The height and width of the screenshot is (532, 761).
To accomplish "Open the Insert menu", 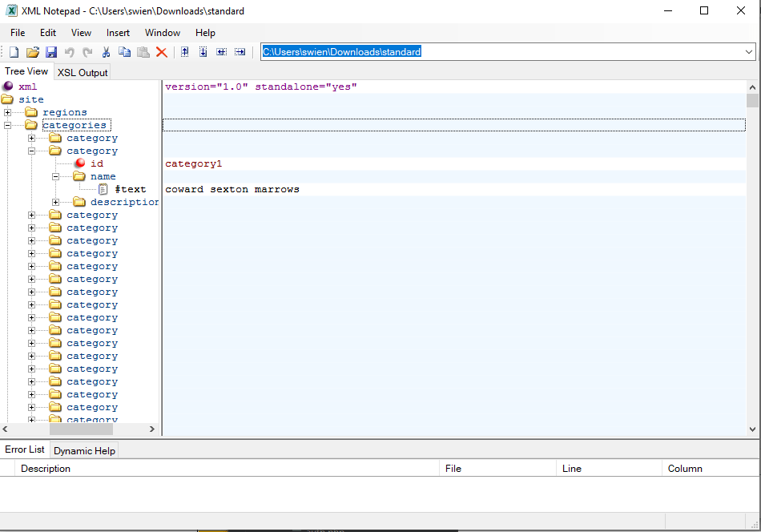I will (117, 33).
